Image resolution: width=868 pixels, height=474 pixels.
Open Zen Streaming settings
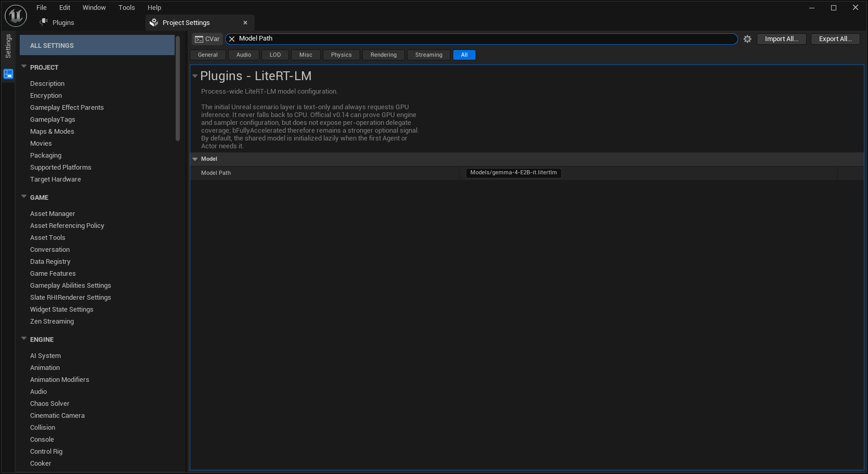pos(52,321)
